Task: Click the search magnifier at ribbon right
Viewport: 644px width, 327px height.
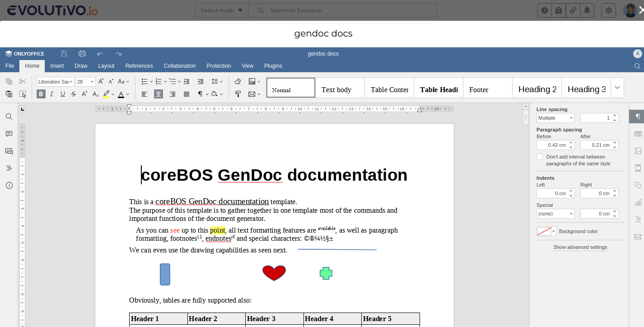Action: 637,66
